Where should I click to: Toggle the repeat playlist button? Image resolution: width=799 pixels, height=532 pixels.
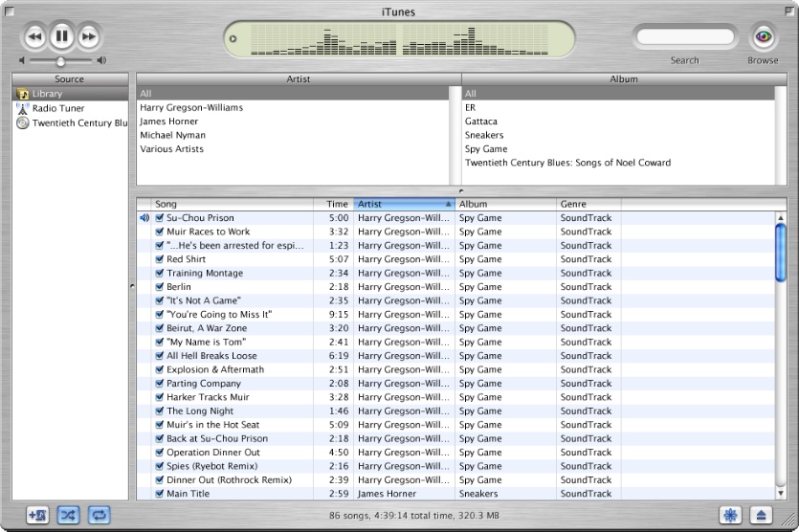point(100,515)
